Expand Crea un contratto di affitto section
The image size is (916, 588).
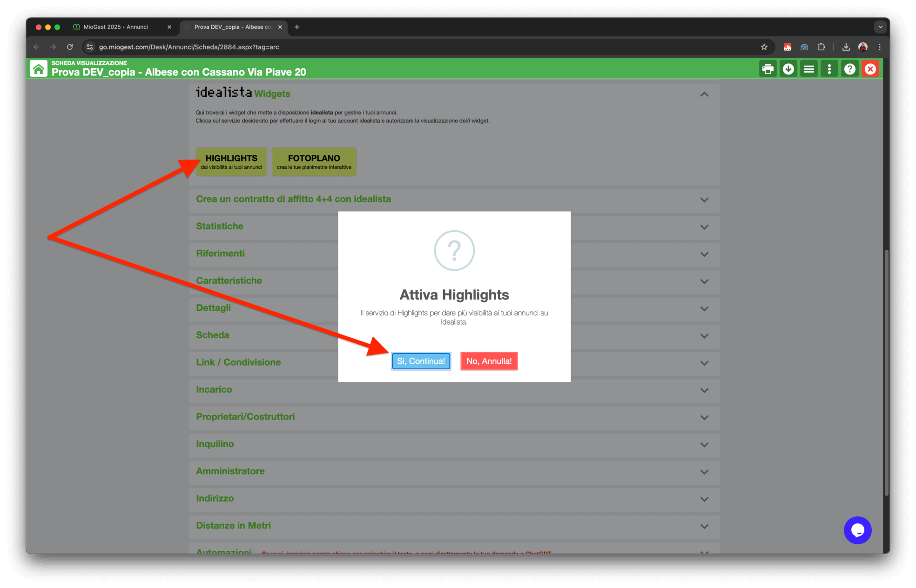pyautogui.click(x=704, y=200)
